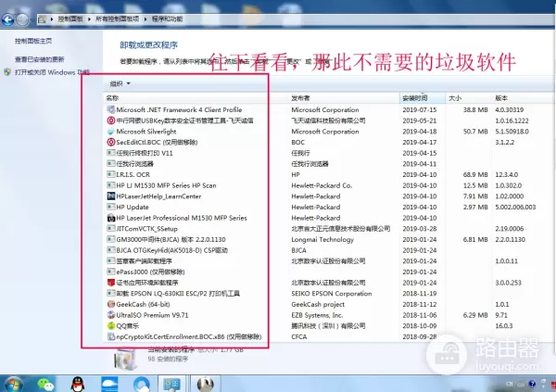Select the I.R.I.S. OCR icon
The width and height of the screenshot is (556, 392).
pos(111,174)
